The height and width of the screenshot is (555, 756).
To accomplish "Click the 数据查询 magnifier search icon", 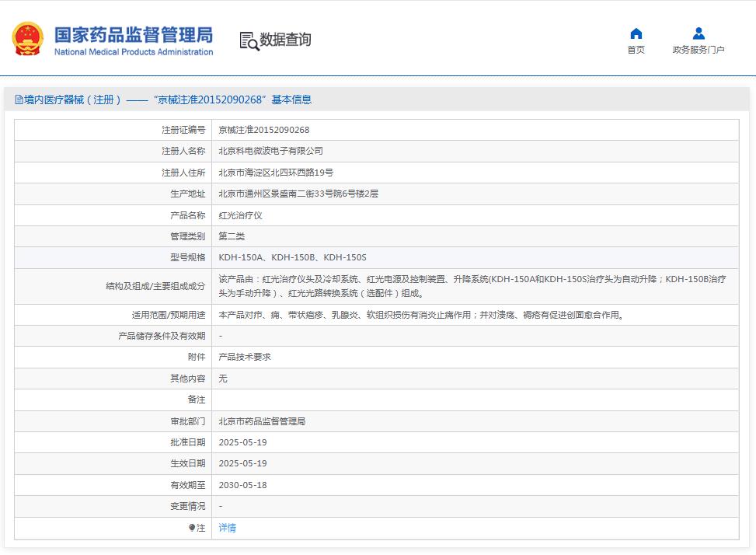I will [248, 40].
